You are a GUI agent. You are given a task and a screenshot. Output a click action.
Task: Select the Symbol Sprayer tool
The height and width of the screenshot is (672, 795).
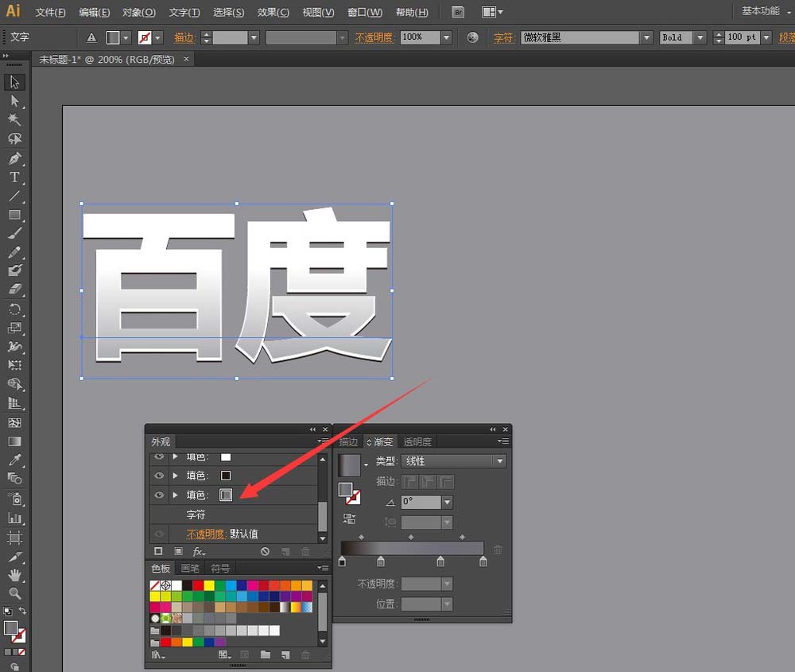pos(14,499)
